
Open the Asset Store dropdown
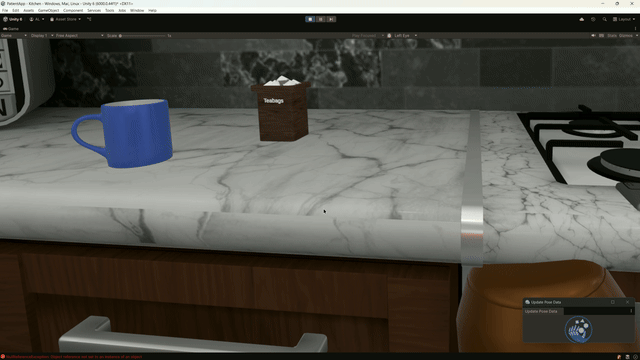pyautogui.click(x=65, y=19)
